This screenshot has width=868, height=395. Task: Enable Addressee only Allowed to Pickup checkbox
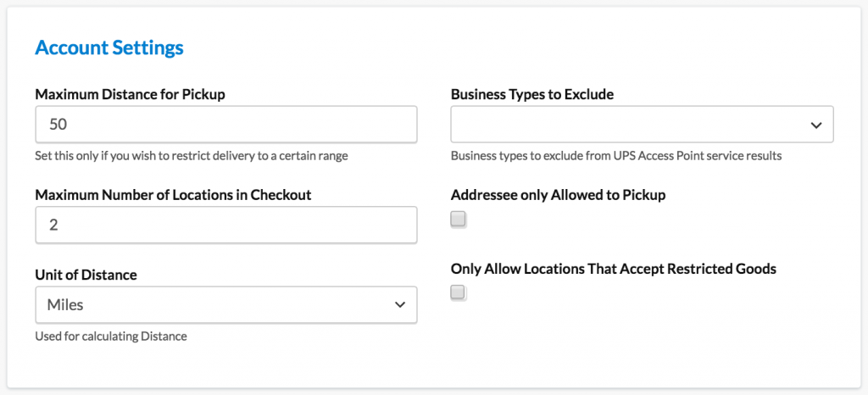coord(459,220)
